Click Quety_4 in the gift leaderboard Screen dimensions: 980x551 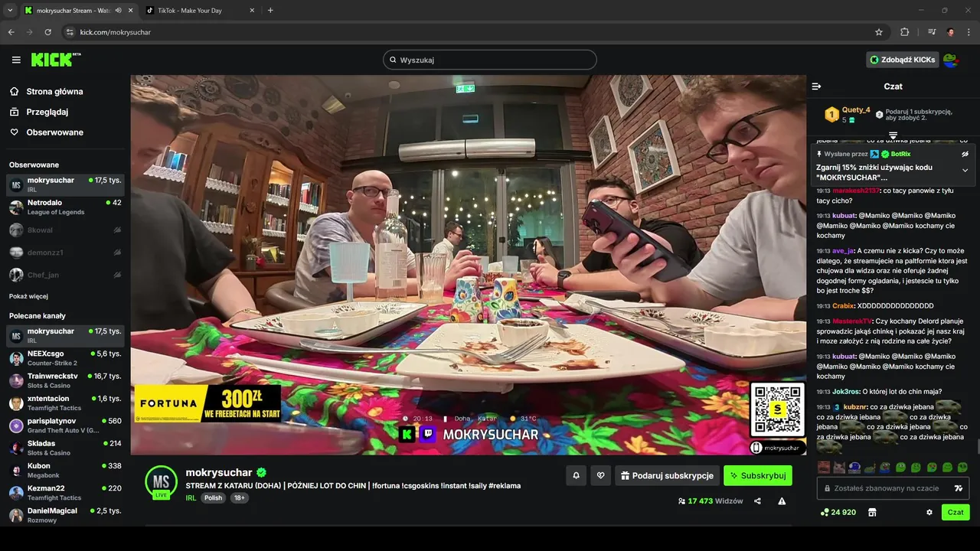point(856,110)
